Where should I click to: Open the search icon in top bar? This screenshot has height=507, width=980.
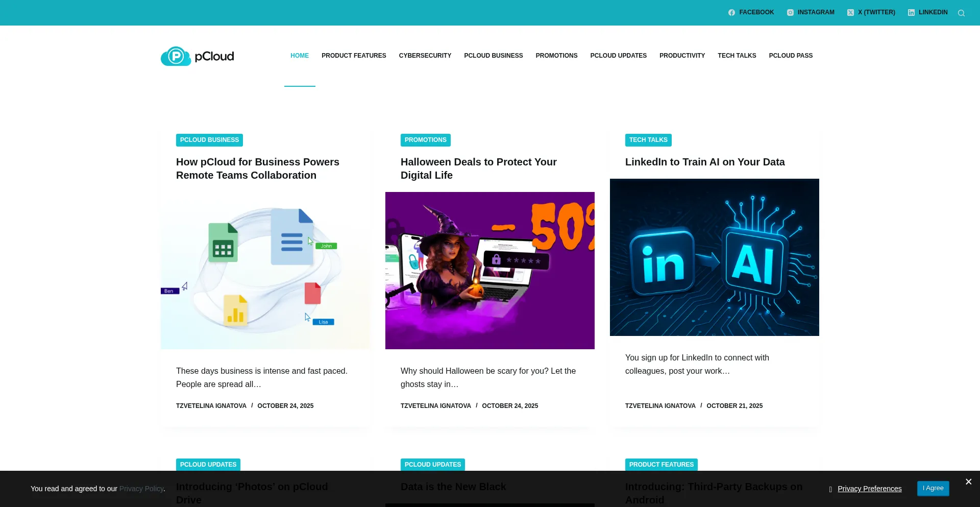coord(961,13)
